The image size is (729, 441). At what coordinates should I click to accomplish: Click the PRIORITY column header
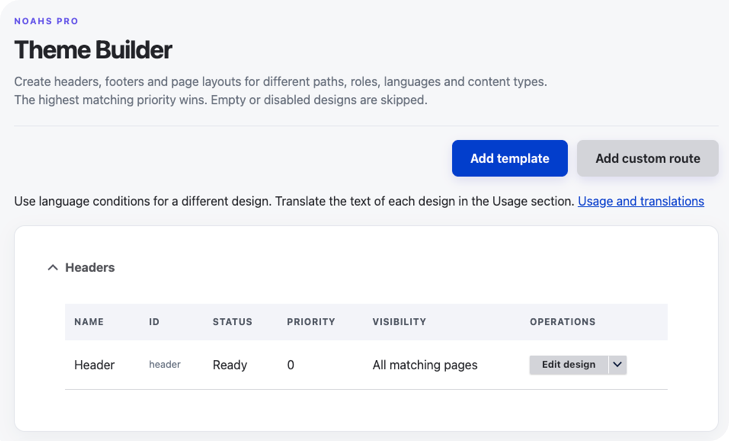pyautogui.click(x=311, y=322)
